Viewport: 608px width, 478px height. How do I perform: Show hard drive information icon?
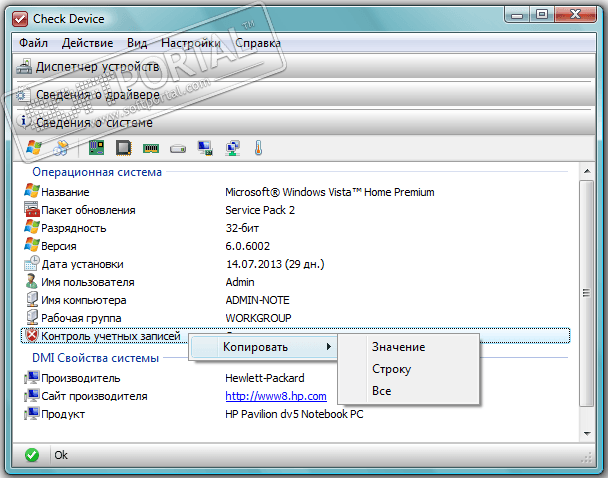(x=178, y=148)
